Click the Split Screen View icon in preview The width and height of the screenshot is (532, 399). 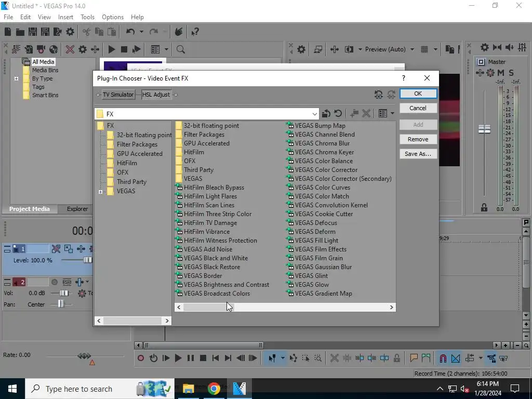349,49
